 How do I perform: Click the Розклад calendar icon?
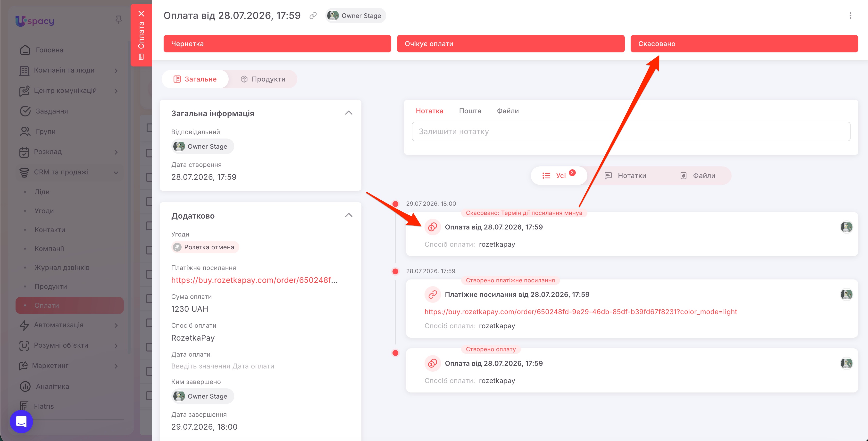(24, 152)
